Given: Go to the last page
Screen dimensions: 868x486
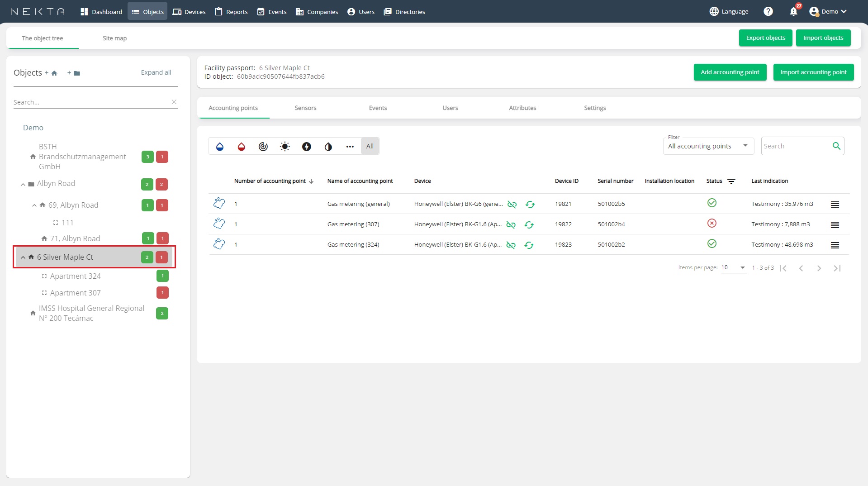Looking at the screenshot, I should click(837, 268).
